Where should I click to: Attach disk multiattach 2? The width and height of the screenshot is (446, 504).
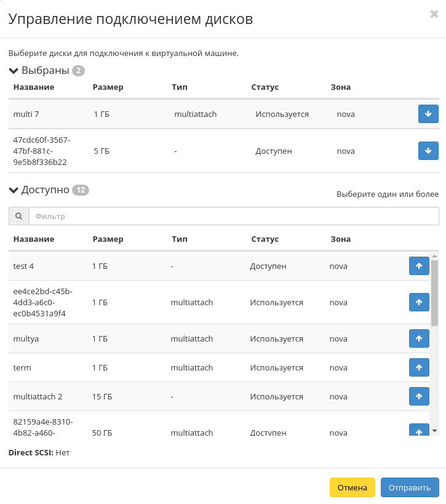pos(419,396)
